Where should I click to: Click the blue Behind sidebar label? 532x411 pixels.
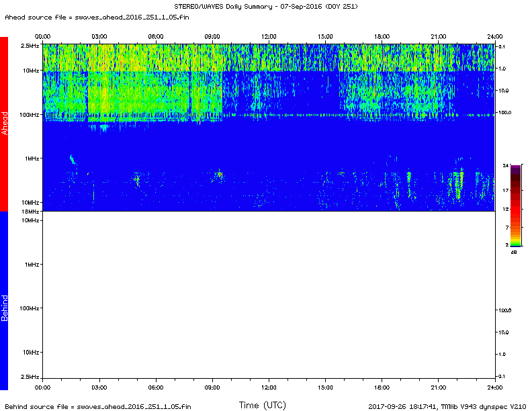(x=4, y=301)
